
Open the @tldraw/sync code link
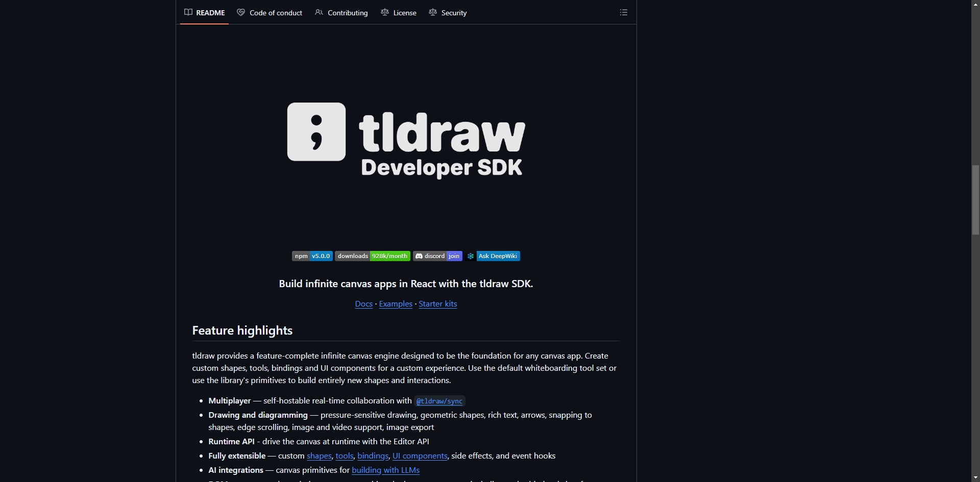(439, 401)
